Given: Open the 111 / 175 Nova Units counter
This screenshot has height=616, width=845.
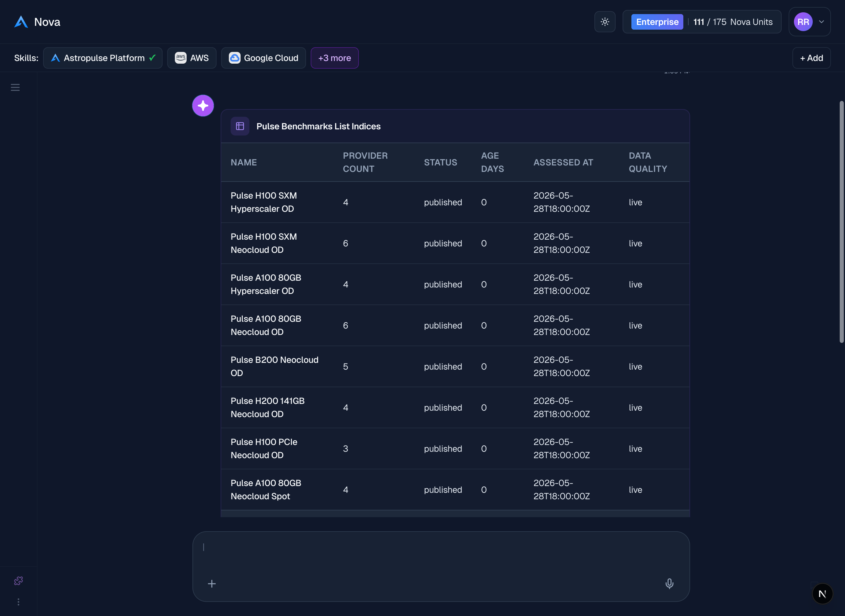Looking at the screenshot, I should (733, 22).
